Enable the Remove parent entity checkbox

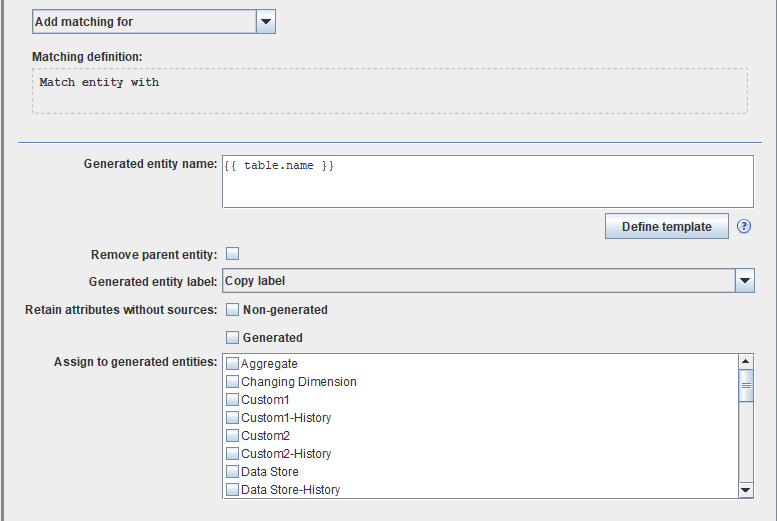click(232, 254)
